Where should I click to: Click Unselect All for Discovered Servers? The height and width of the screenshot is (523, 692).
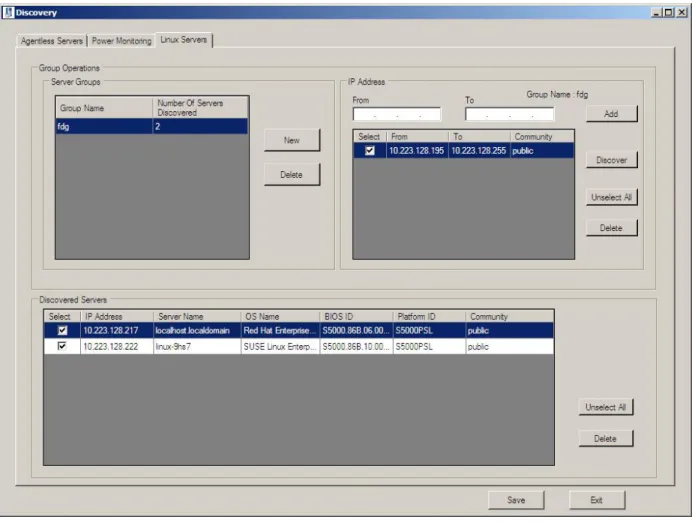tap(606, 407)
